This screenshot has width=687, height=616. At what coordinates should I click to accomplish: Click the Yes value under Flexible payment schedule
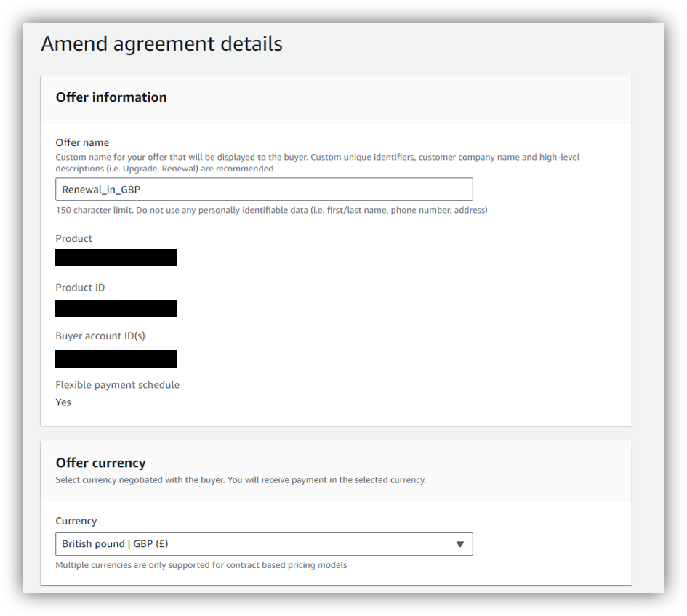(x=63, y=402)
